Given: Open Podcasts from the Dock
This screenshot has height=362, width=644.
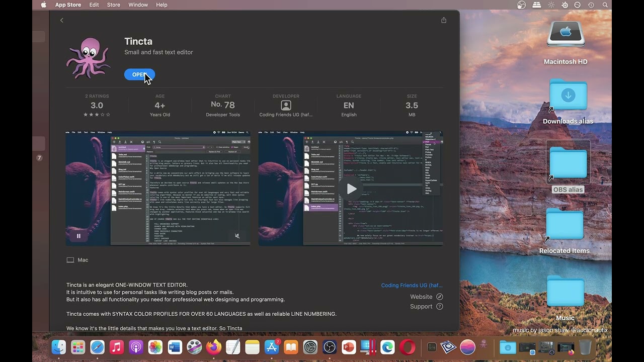Looking at the screenshot, I should [x=136, y=347].
